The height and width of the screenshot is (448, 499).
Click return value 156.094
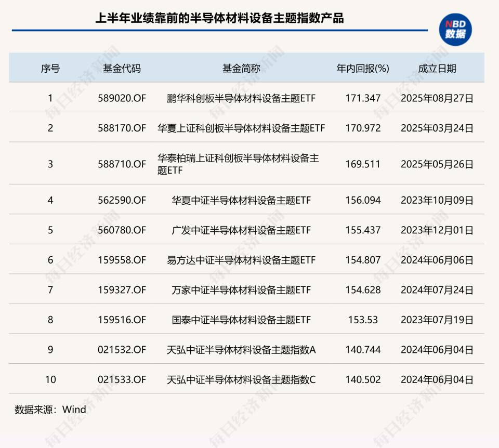363,200
